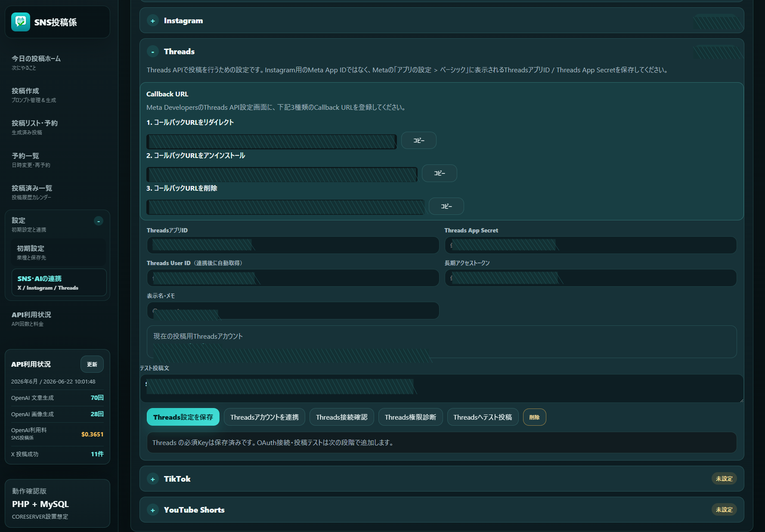The image size is (765, 532).
Task: Open 投稿済み一覧 calendar page
Action: tap(57, 192)
